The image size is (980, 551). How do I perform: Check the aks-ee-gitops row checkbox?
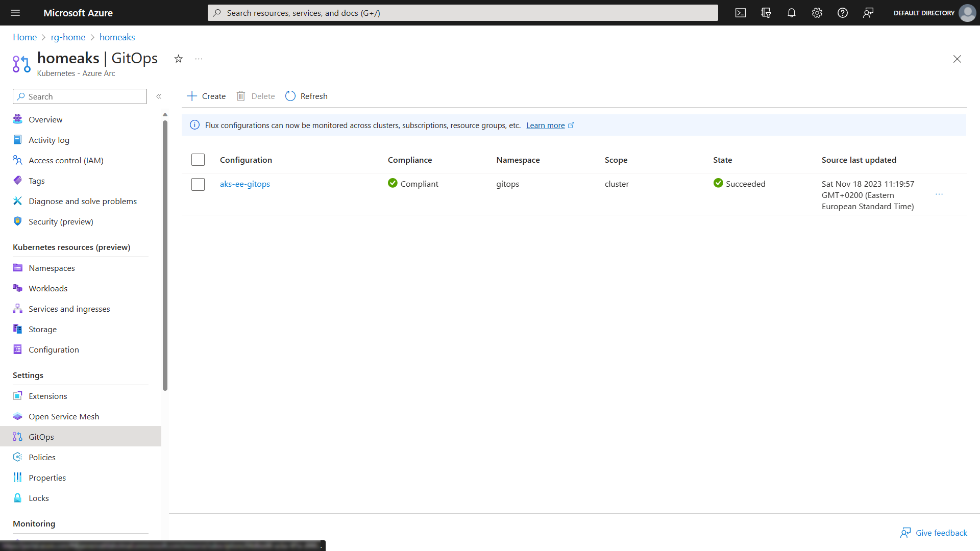(198, 184)
